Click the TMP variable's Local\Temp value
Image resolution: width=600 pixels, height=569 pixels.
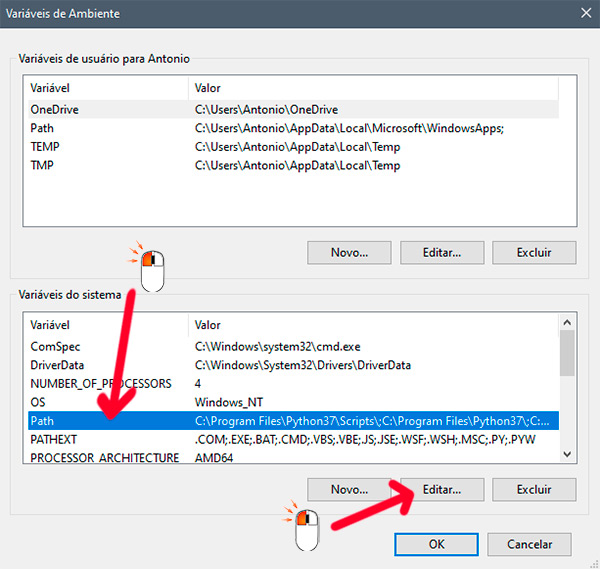[297, 165]
